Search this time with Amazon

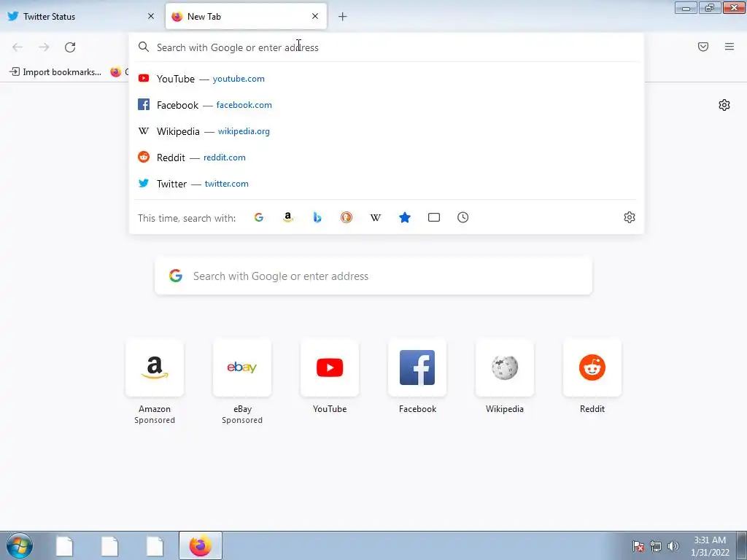coord(287,217)
